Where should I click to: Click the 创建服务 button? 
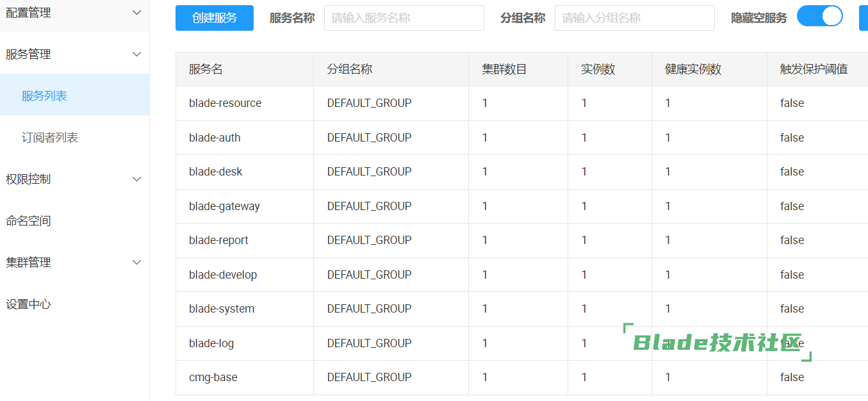tap(215, 18)
